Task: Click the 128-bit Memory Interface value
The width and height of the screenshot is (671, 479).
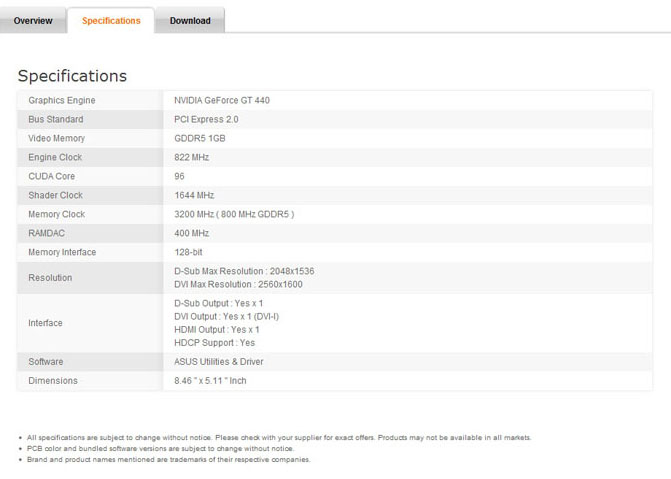Action: (188, 252)
